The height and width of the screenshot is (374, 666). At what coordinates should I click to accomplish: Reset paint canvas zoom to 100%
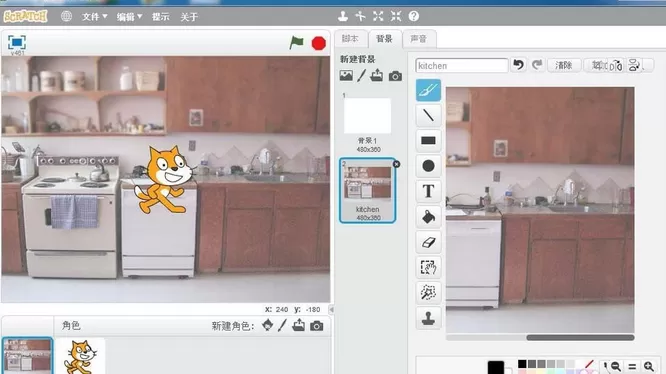(x=632, y=366)
